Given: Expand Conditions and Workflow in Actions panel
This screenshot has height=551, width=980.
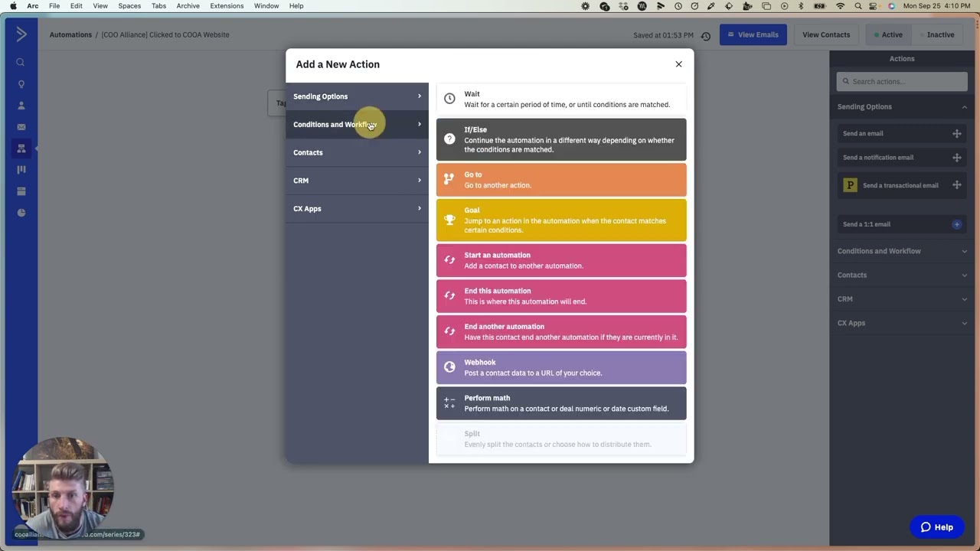Looking at the screenshot, I should 902,251.
